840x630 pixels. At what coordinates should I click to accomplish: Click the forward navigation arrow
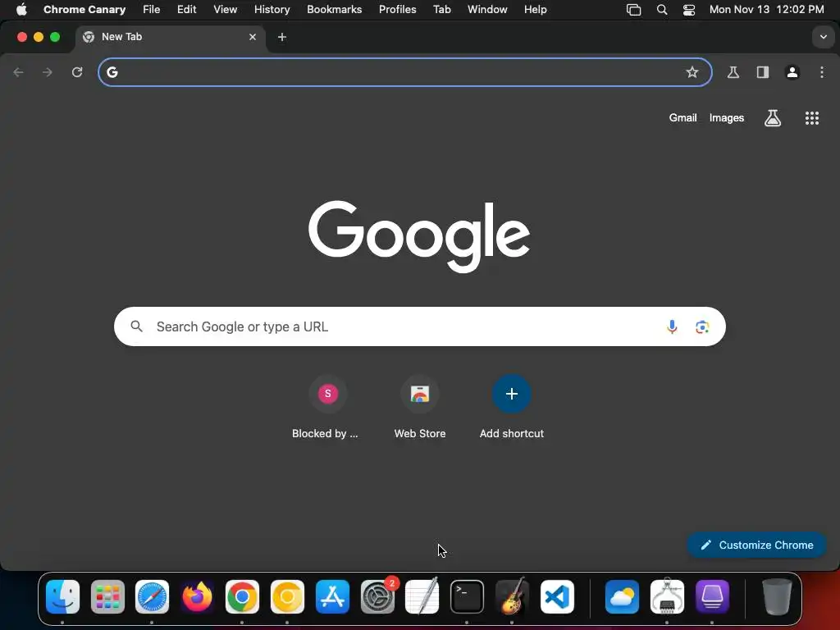[x=48, y=72]
